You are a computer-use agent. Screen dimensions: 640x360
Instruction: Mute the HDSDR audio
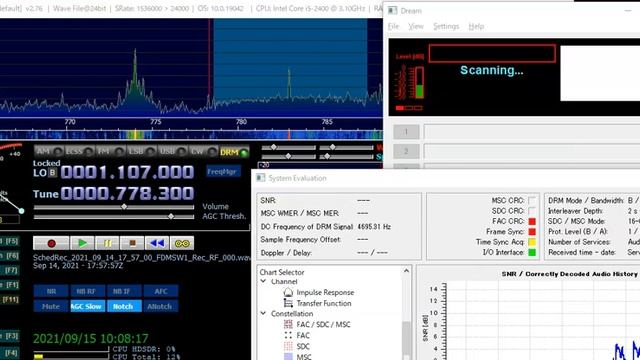[x=51, y=306]
